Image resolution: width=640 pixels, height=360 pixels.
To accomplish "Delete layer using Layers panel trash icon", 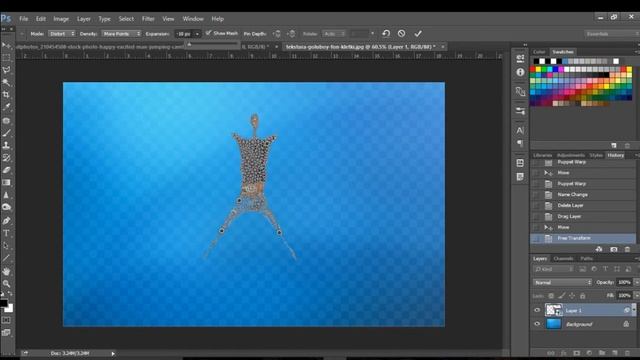I will coord(628,353).
